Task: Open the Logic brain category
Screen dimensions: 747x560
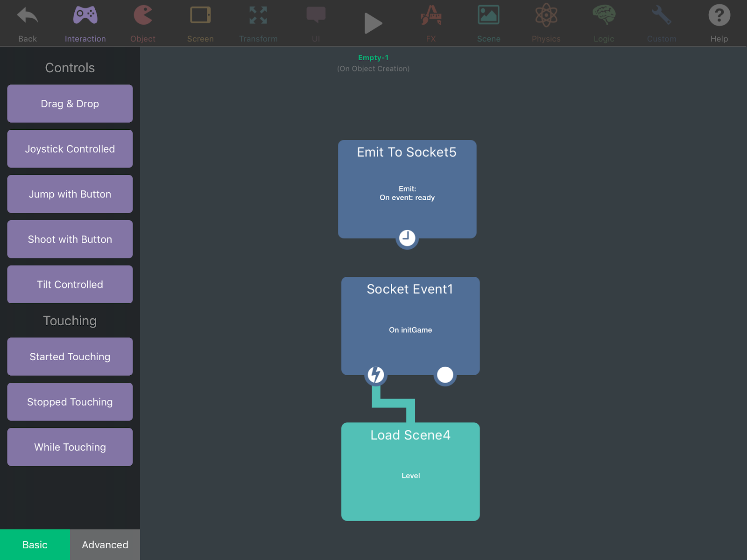Action: [x=604, y=23]
